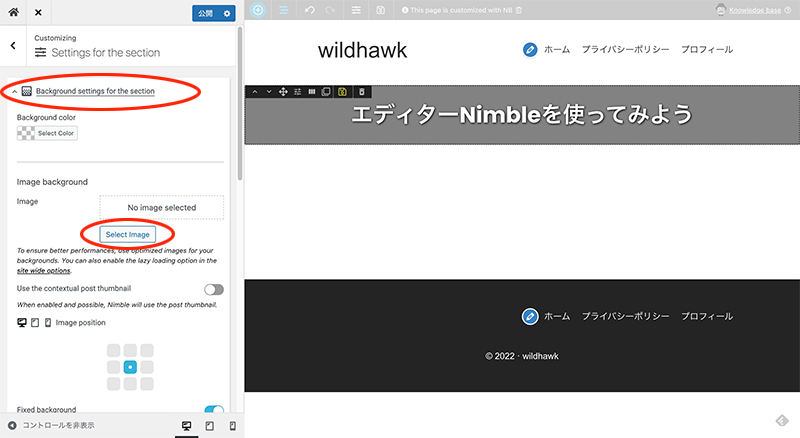The height and width of the screenshot is (438, 800).
Task: Select the center image position square
Action: (130, 367)
